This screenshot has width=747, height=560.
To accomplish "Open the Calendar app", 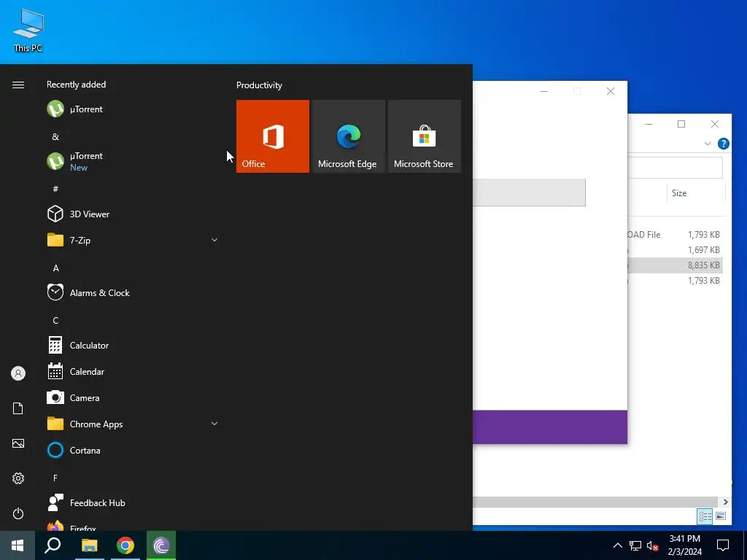I will [133, 371].
